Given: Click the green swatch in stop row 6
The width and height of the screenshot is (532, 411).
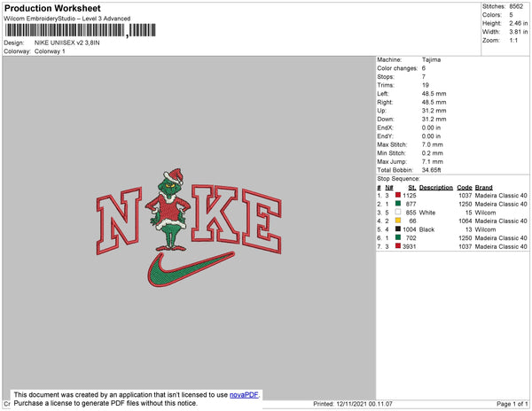Looking at the screenshot, I should [x=398, y=237].
